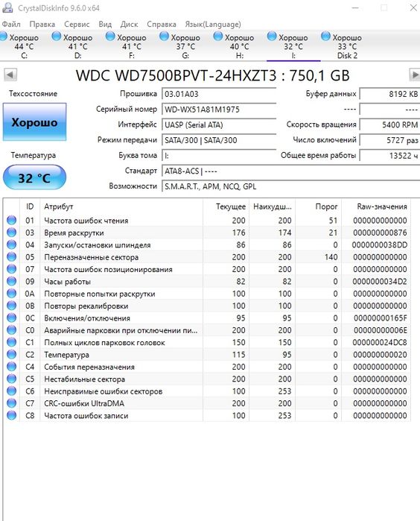Screen dimensions: 420x521
Task: Click status orb for События переназначения
Action: pyautogui.click(x=12, y=367)
